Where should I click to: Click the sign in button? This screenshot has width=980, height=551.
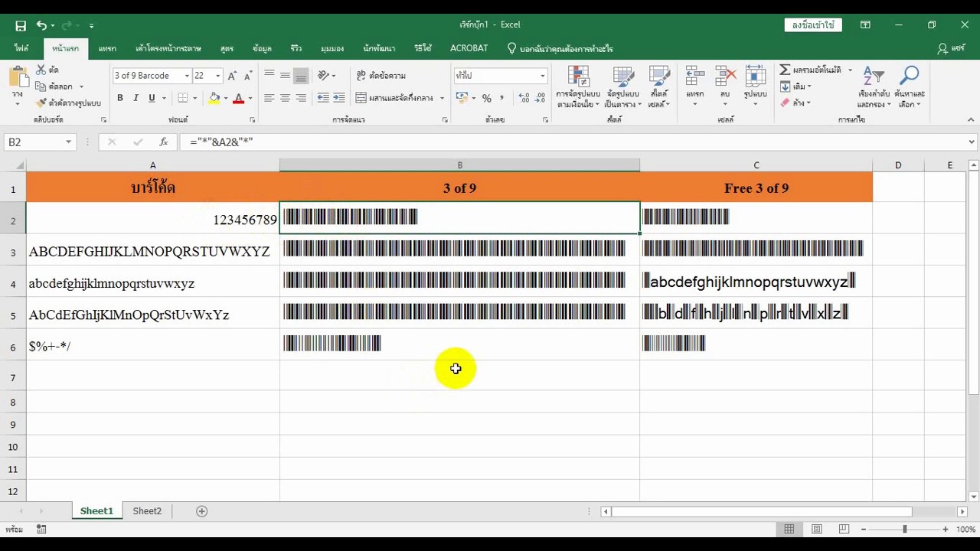click(813, 25)
